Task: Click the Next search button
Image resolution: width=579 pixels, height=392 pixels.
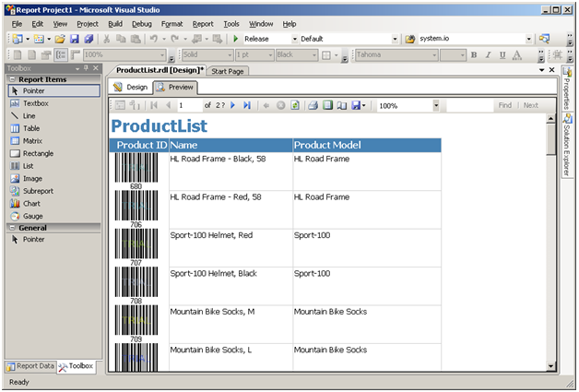Action: 531,105
